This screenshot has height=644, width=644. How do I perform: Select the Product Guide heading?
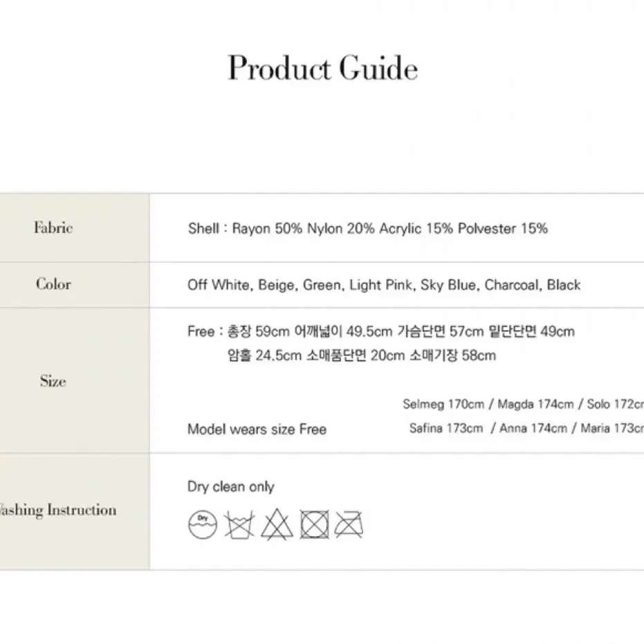pyautogui.click(x=323, y=68)
